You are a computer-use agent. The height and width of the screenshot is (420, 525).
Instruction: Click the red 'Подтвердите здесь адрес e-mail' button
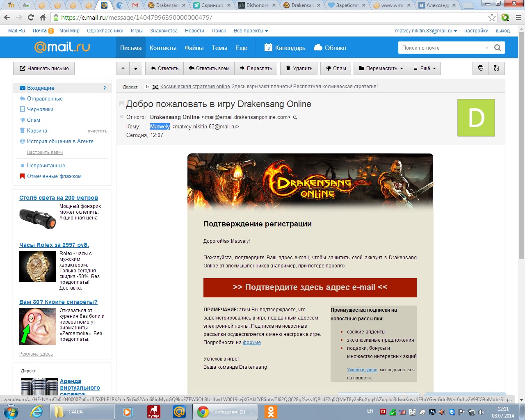(310, 288)
